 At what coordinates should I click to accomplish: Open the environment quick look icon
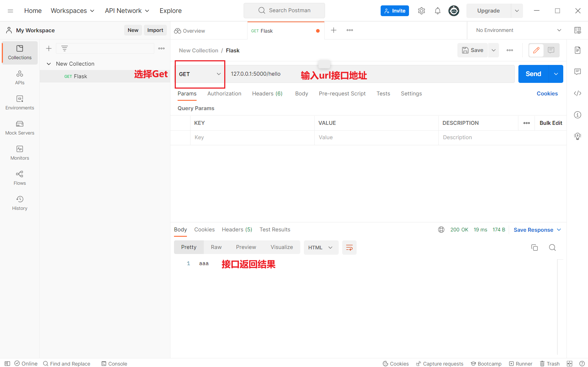(578, 30)
